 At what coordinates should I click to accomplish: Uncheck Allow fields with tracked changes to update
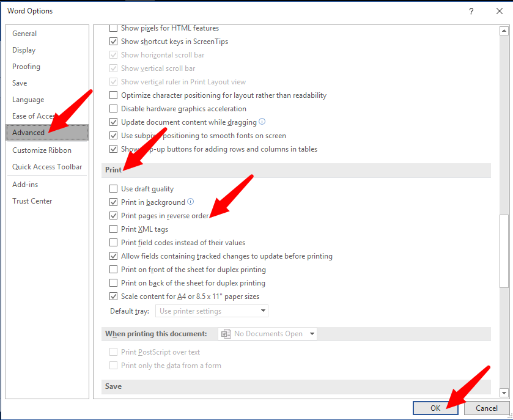pos(113,256)
